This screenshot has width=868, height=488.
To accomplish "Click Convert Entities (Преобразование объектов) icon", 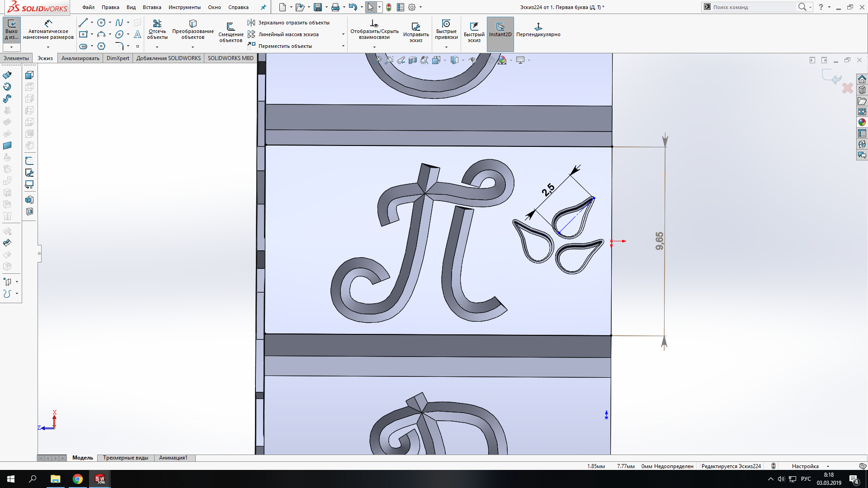I will (x=193, y=23).
